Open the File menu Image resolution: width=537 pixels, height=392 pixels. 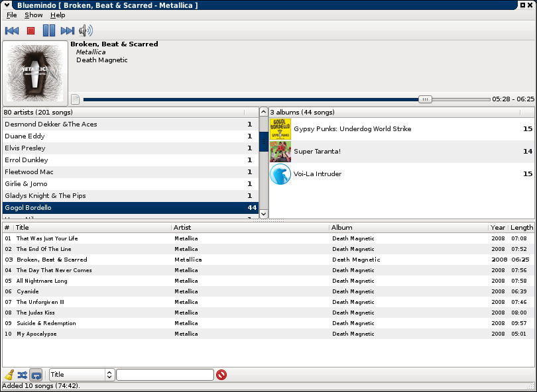click(x=12, y=15)
